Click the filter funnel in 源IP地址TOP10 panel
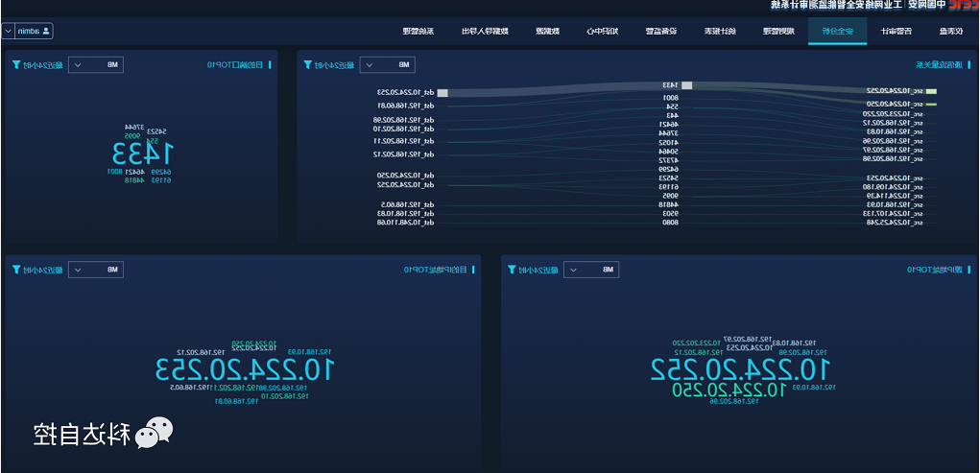 tap(513, 271)
